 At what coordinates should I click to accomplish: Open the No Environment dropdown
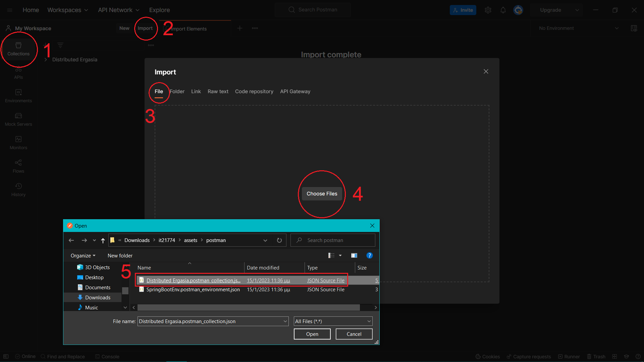579,28
